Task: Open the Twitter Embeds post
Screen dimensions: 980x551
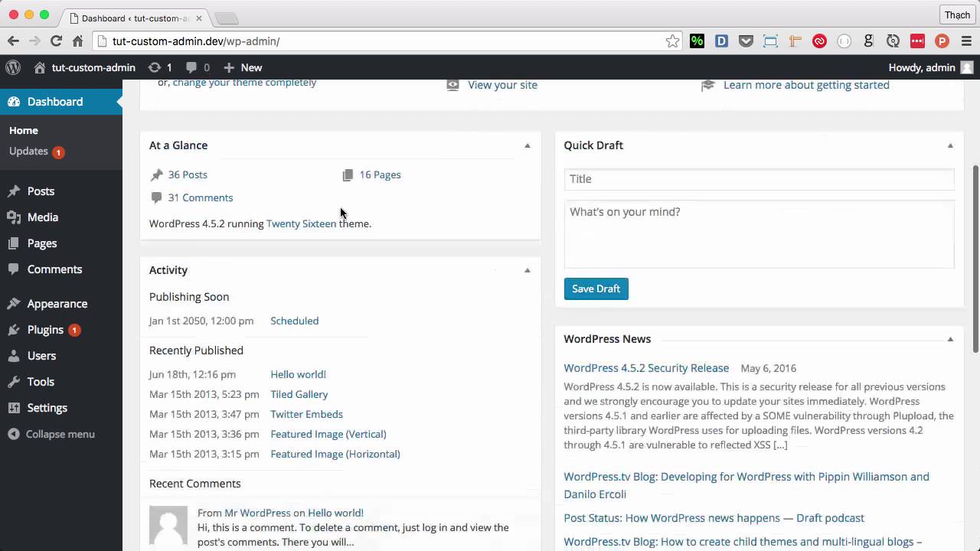Action: click(306, 414)
